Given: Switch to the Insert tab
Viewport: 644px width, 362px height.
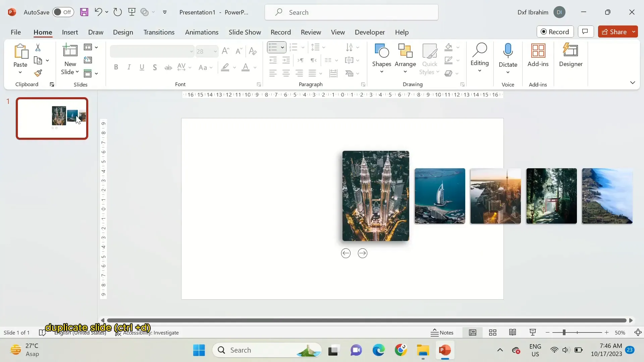Looking at the screenshot, I should (x=70, y=32).
